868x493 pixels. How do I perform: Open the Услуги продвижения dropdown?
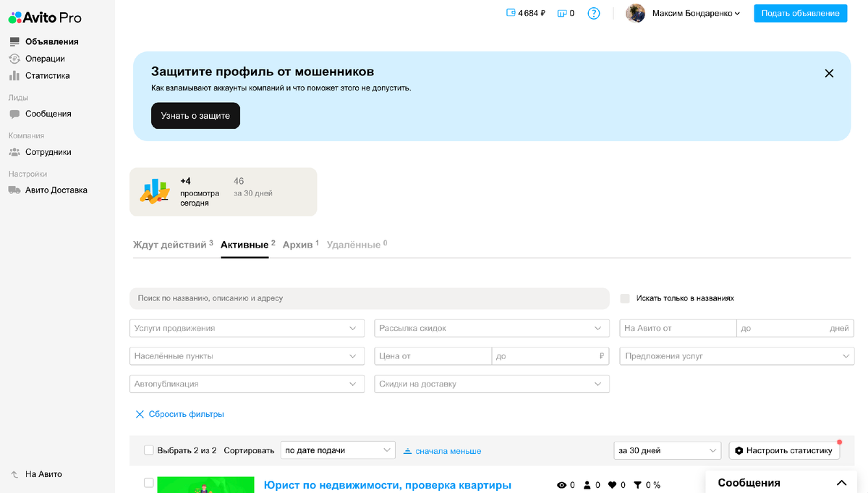coord(247,328)
